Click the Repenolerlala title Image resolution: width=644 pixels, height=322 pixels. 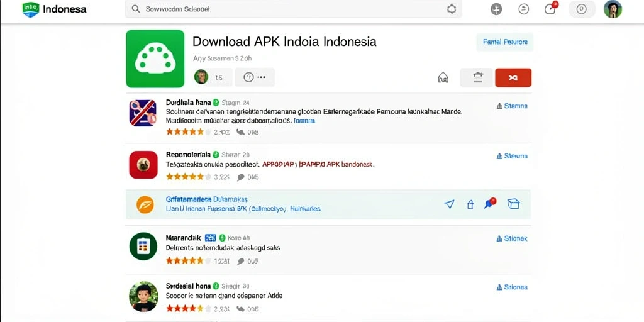pos(188,155)
